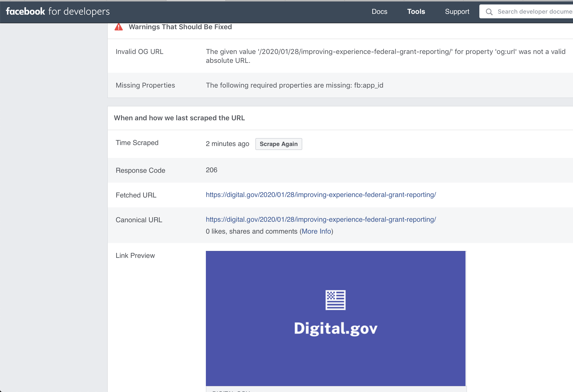Screen dimensions: 573x392
Task: Open the Canonical URL hyperlink
Action: pos(321,219)
